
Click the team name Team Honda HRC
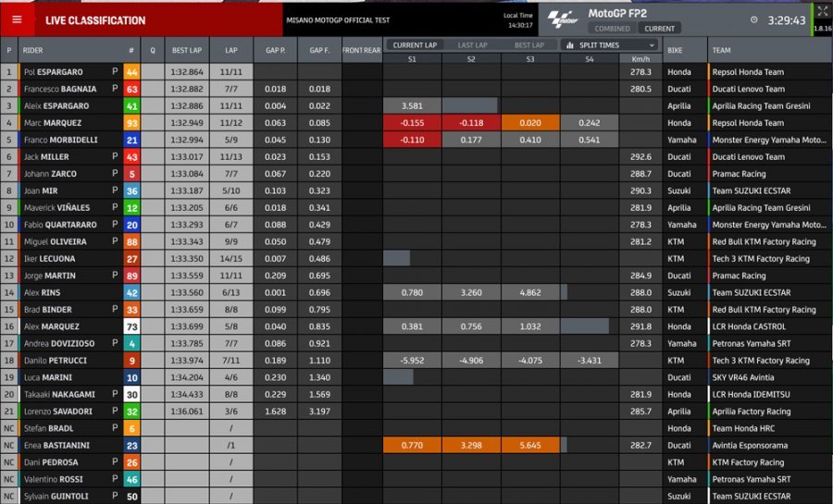point(743,429)
